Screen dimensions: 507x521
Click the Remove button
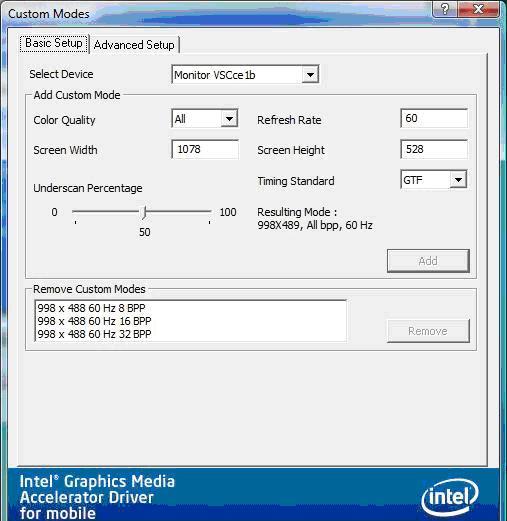(428, 331)
